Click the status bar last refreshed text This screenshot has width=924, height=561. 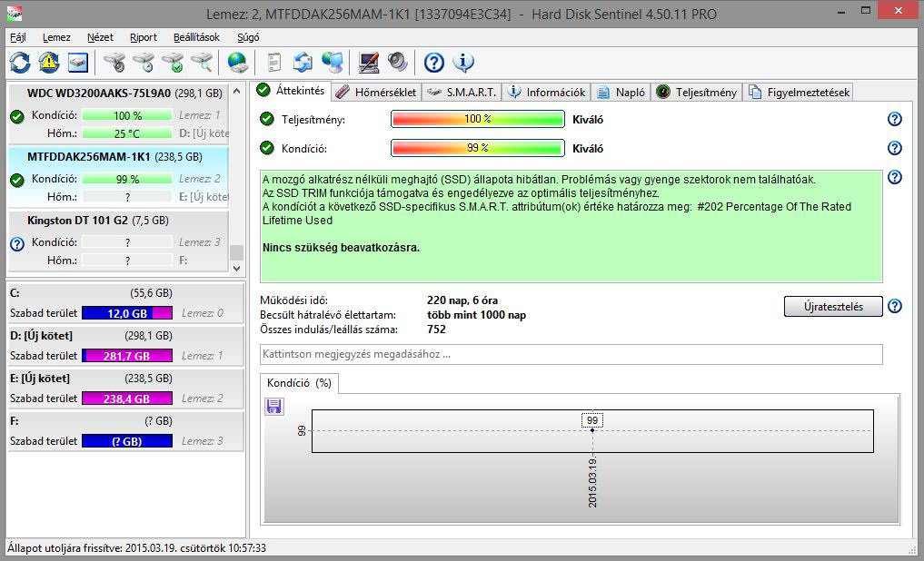136,548
